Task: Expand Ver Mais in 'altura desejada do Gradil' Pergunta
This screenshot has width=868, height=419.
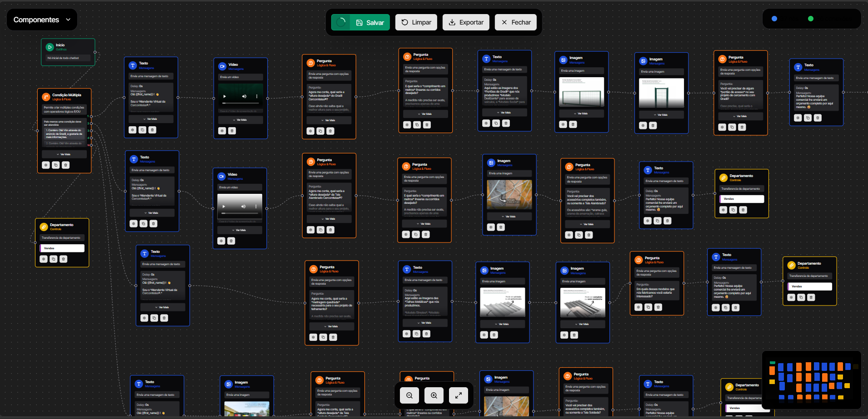Action: pos(329,120)
